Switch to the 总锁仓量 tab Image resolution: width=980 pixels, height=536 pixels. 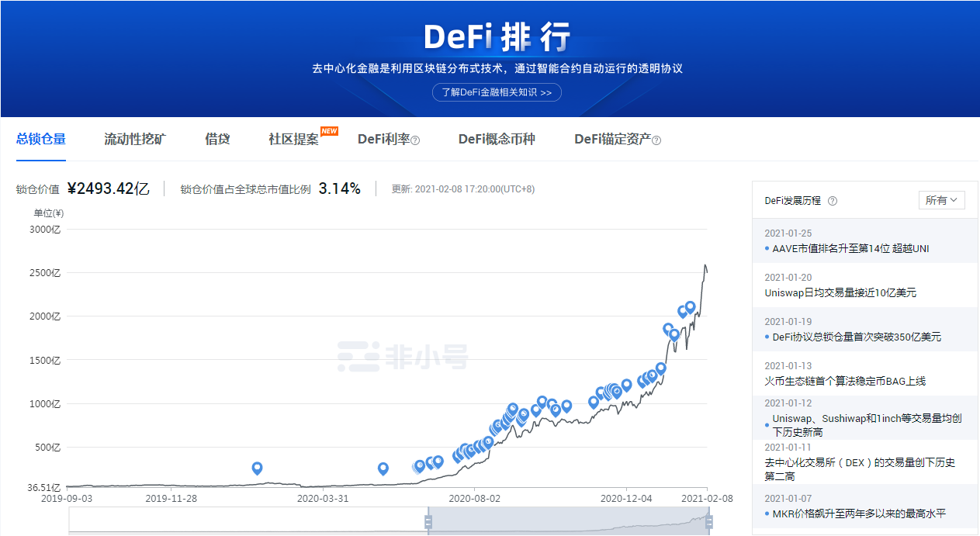point(41,140)
